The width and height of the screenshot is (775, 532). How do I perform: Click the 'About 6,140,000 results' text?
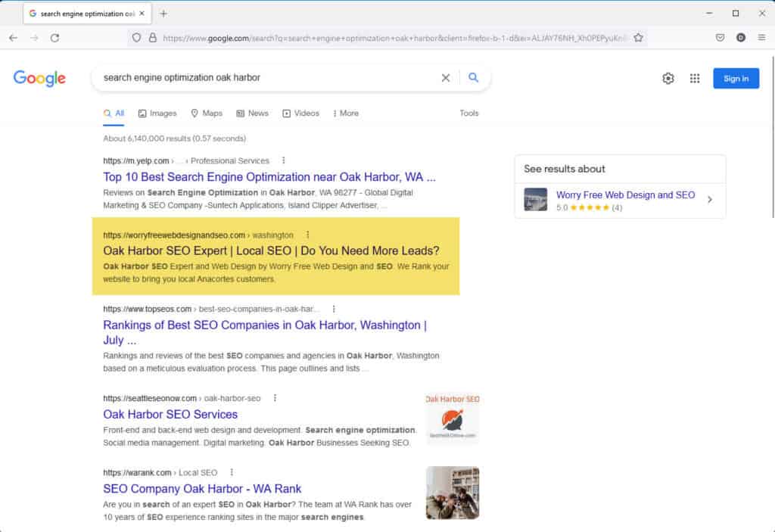pyautogui.click(x=175, y=138)
